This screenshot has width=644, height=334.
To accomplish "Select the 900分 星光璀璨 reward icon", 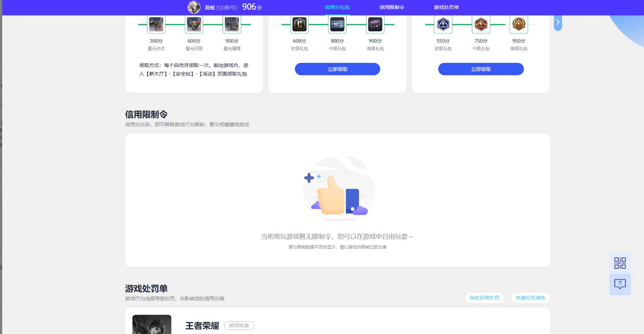I will click(231, 24).
